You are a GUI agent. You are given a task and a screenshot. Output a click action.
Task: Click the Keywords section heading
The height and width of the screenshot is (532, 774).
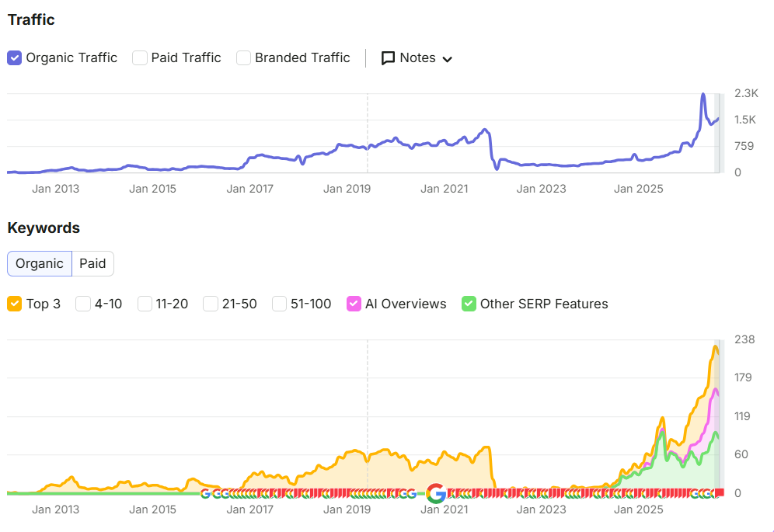coord(44,228)
